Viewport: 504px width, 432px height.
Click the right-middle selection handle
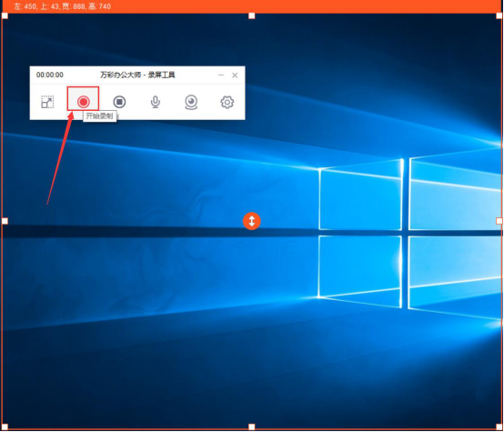(499, 221)
